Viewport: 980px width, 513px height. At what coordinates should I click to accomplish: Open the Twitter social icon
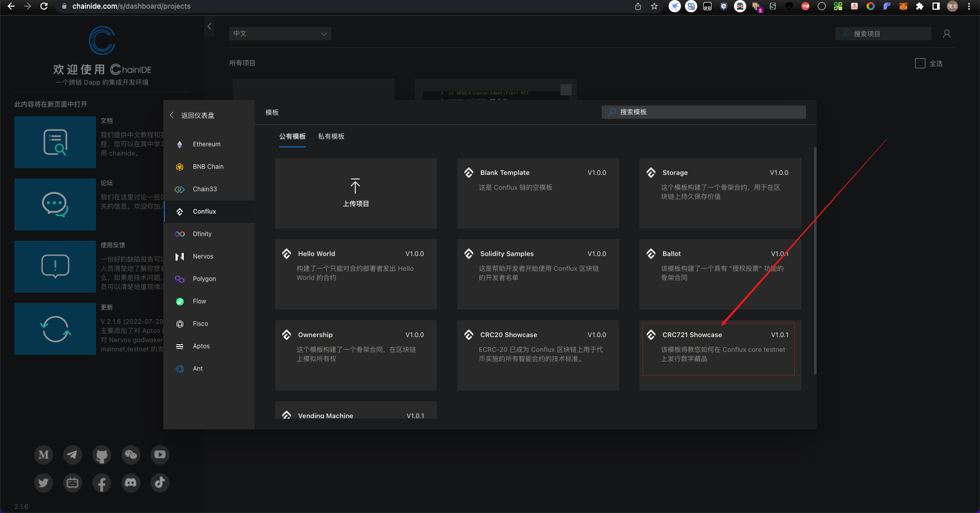[x=44, y=482]
